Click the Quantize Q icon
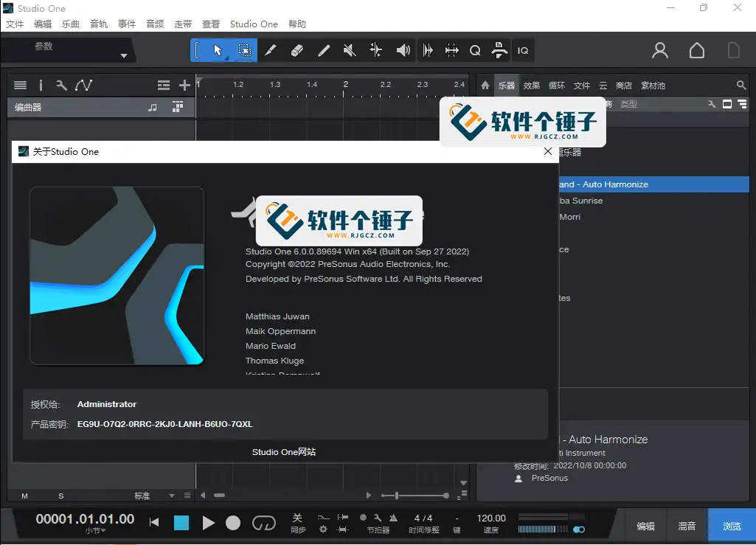The image size is (756, 545). point(475,50)
